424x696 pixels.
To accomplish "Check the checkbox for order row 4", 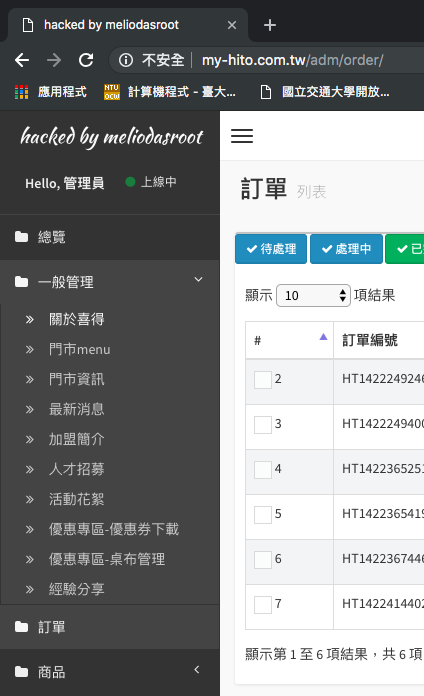I will pos(263,470).
